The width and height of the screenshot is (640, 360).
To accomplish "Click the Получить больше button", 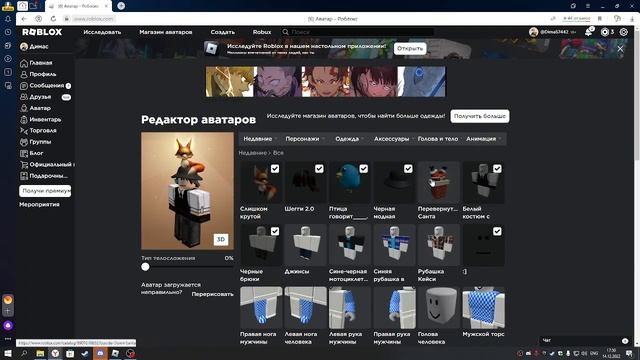I will 480,116.
